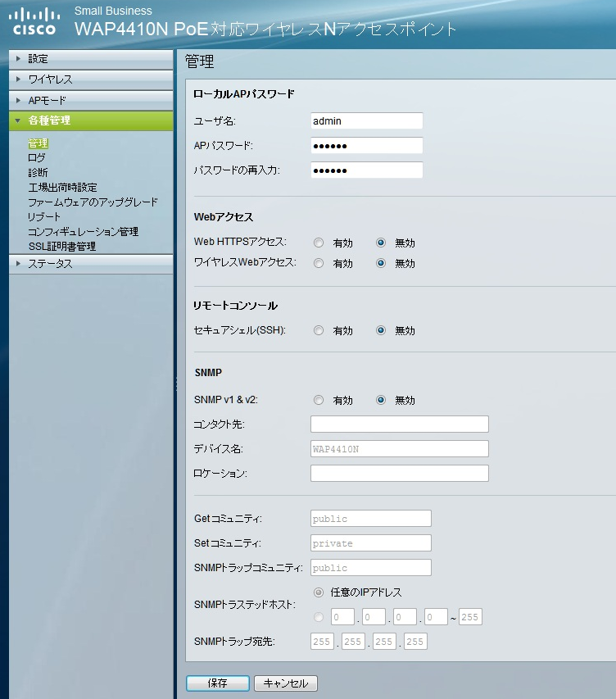Click the SNMPトラステッドホスト label
The width and height of the screenshot is (616, 699).
245,605
